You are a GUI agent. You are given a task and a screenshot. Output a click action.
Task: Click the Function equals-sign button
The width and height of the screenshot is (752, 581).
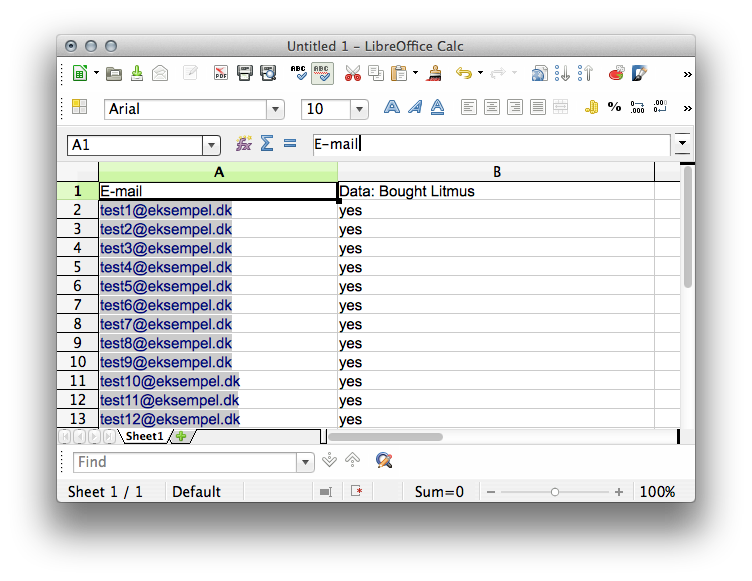click(290, 143)
